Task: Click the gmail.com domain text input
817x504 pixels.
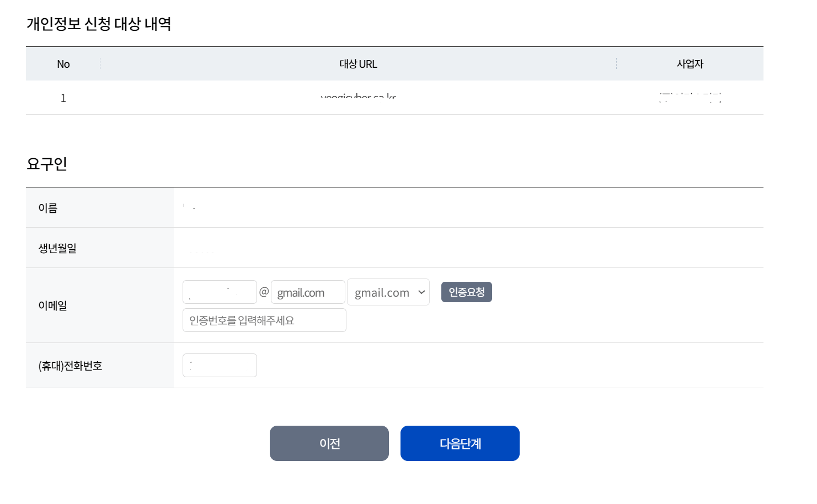Action: (307, 292)
